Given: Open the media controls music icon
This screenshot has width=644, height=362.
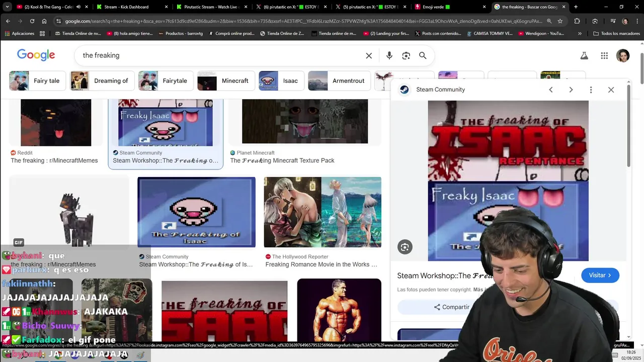Looking at the screenshot, I should [x=612, y=21].
